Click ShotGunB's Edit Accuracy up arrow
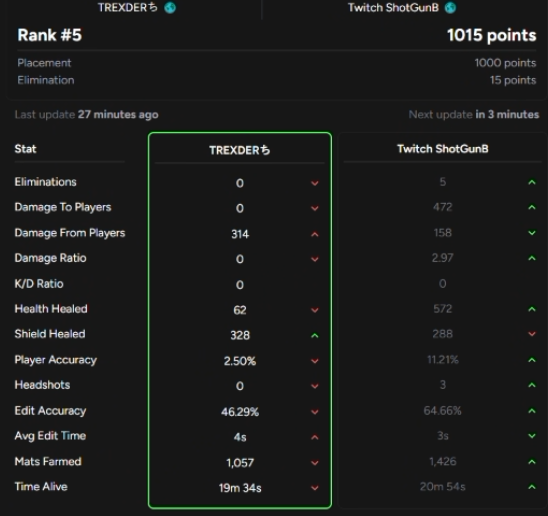The image size is (548, 516). click(532, 411)
